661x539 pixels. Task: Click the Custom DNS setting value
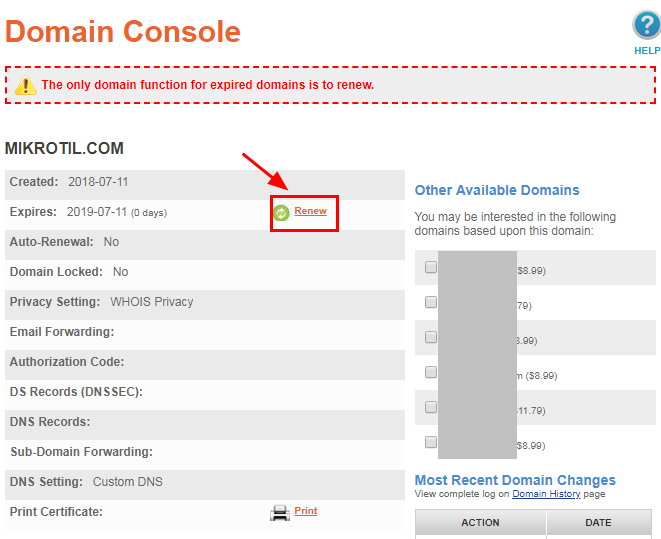(128, 482)
